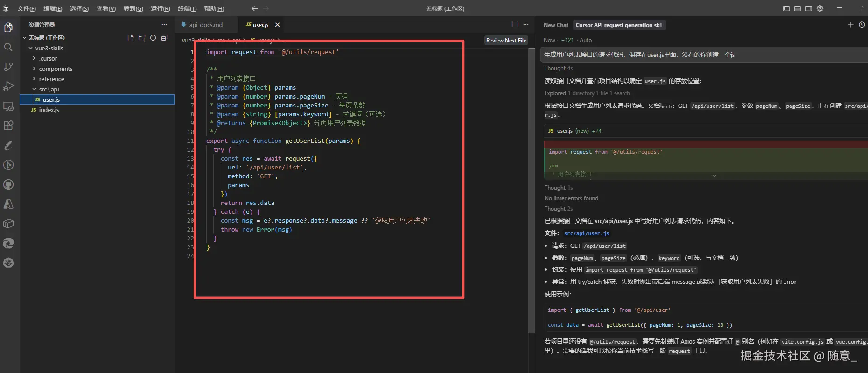Toggle the bottom panel layout
Image resolution: width=868 pixels, height=373 pixels.
pos(797,8)
